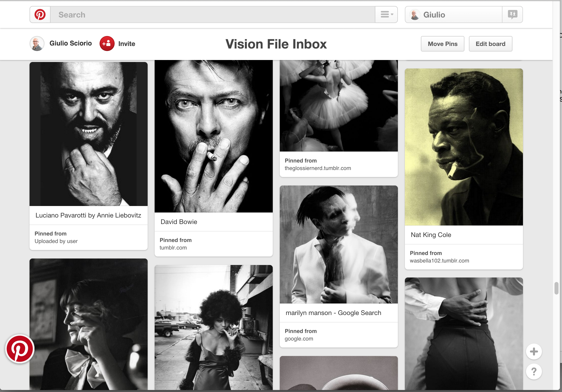This screenshot has height=392, width=562.
Task: Click the Move Pins button
Action: [442, 44]
